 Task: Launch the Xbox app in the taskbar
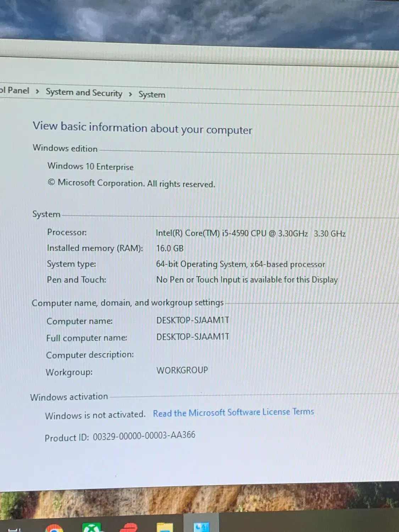[92, 528]
